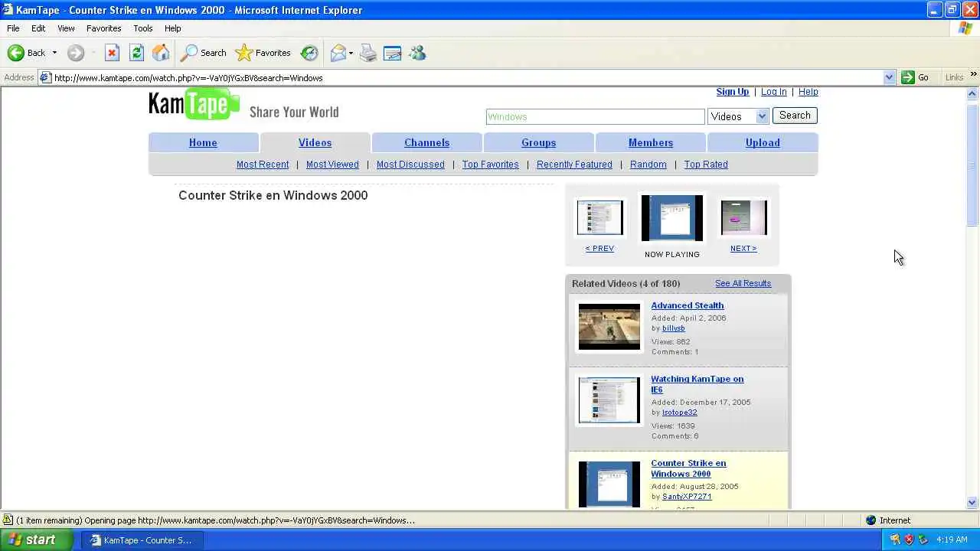Open the Edit menu
980x551 pixels.
click(x=38, y=28)
